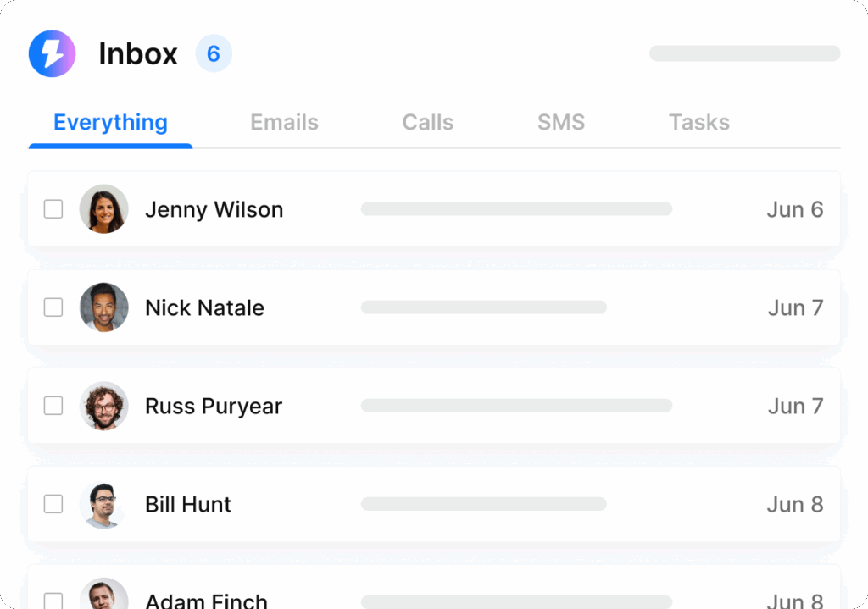The width and height of the screenshot is (868, 609).
Task: Open the Calls tab
Action: tap(428, 122)
